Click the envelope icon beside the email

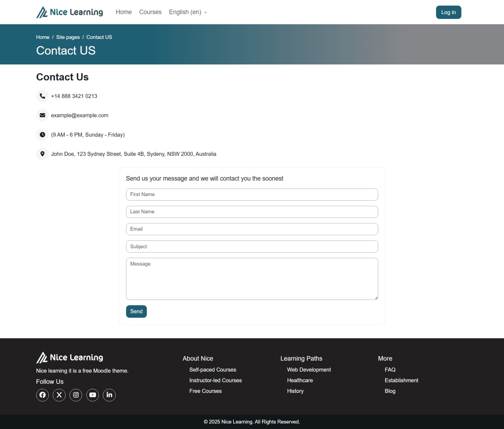42,115
